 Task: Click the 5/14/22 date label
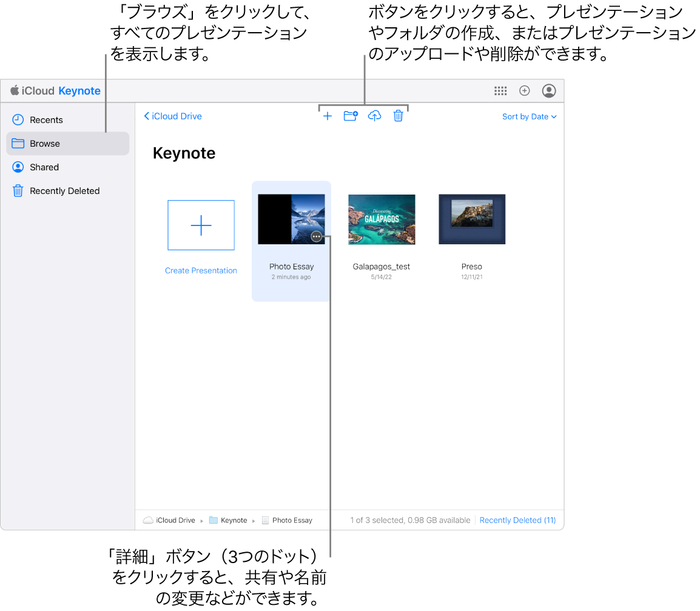(x=382, y=277)
